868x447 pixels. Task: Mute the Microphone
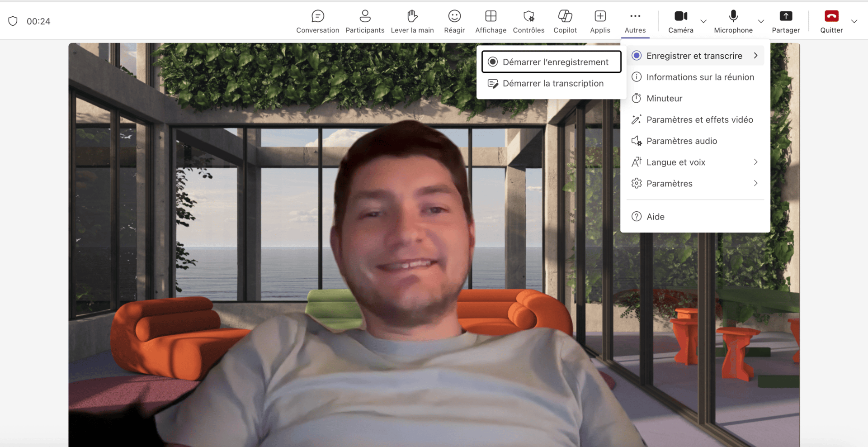tap(733, 21)
